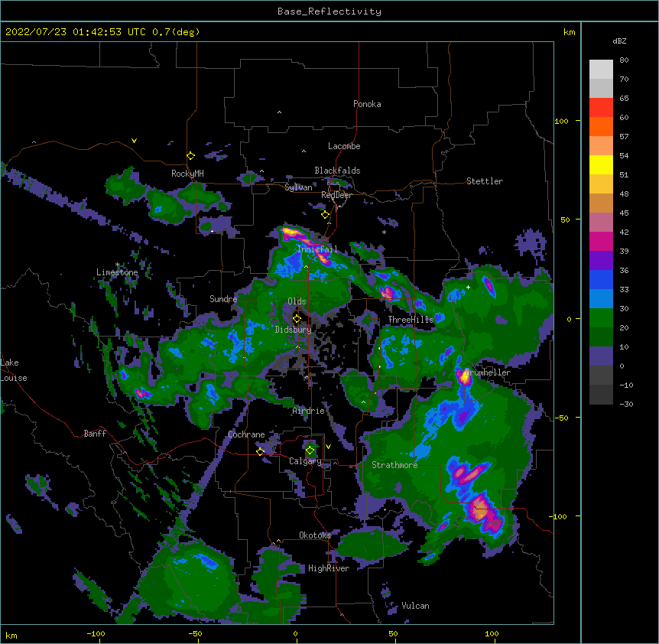Click the Stettler city label

[485, 181]
